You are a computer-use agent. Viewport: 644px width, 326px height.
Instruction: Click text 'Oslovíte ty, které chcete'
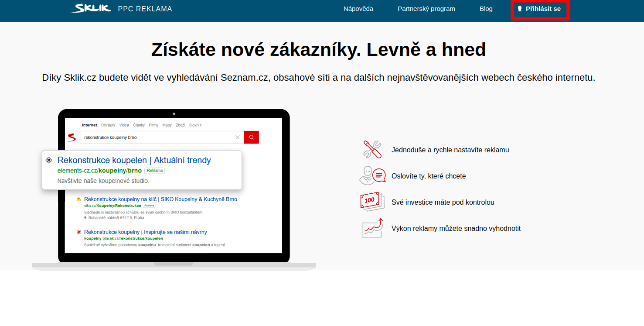429,176
